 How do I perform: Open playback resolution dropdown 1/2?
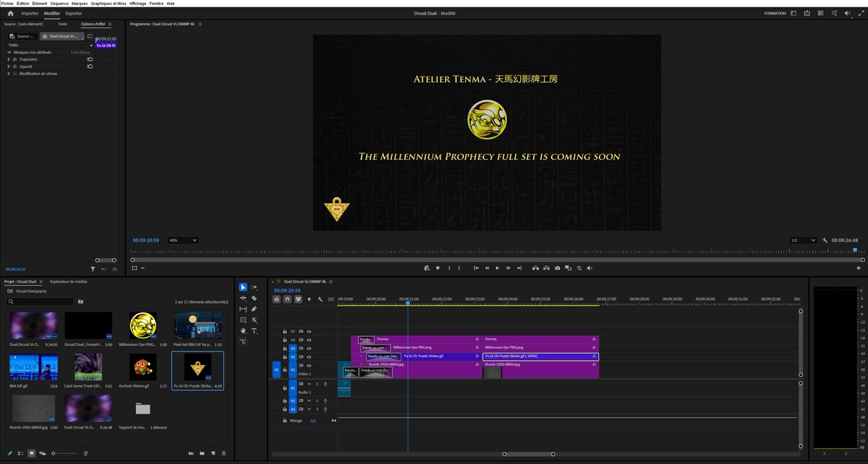[804, 240]
